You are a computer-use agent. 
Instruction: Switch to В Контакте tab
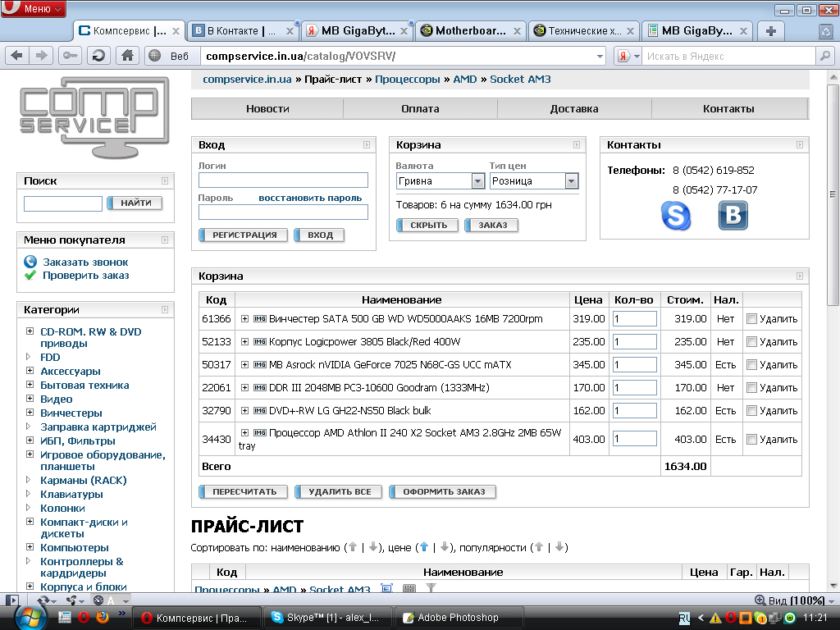[243, 31]
